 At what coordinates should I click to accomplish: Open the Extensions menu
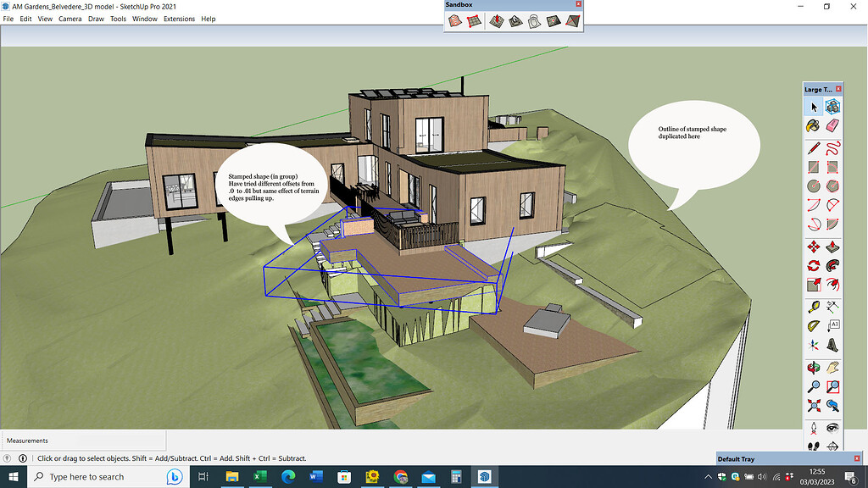pyautogui.click(x=179, y=18)
